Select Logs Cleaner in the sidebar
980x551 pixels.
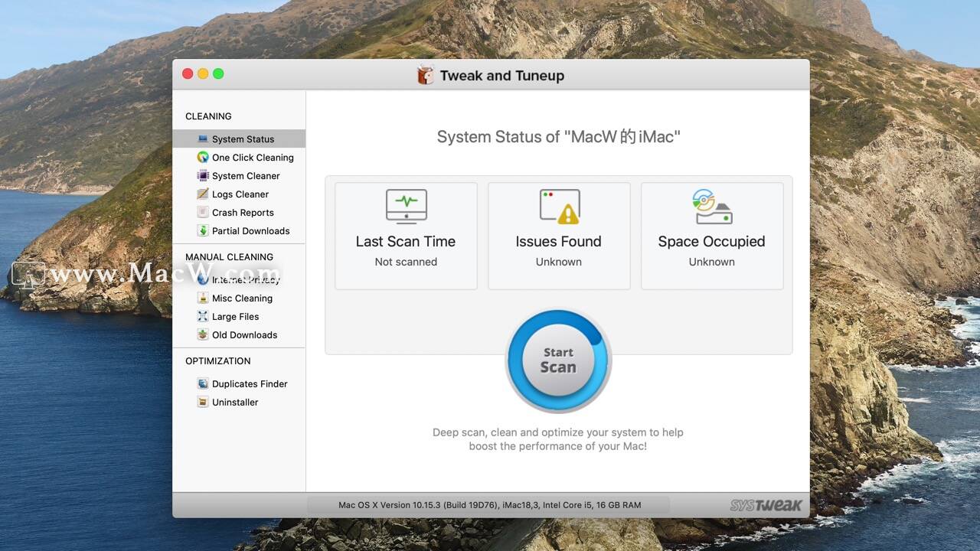239,194
